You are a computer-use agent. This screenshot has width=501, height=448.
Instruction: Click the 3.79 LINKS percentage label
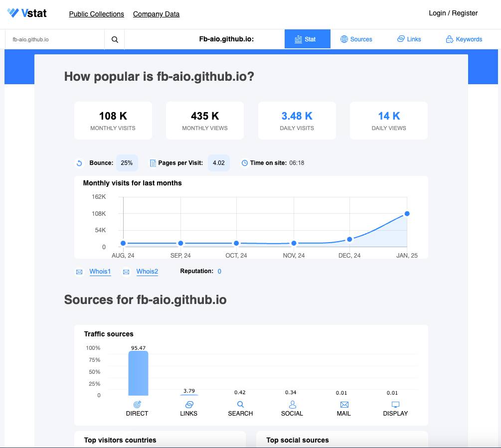[x=189, y=391]
